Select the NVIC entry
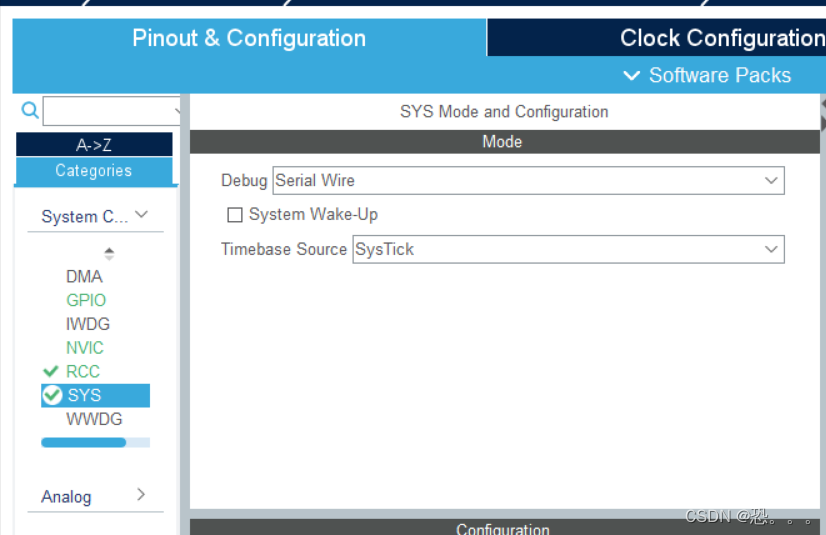Screen dimensions: 826x535 point(85,348)
